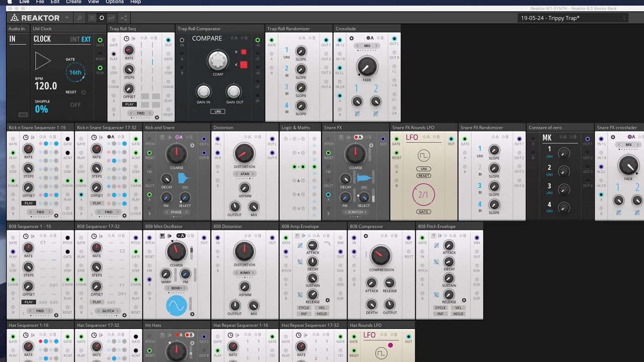Click RESET button in Snare FX Rounds LFO
Image resolution: width=644 pixels, height=362 pixels.
[x=424, y=175]
